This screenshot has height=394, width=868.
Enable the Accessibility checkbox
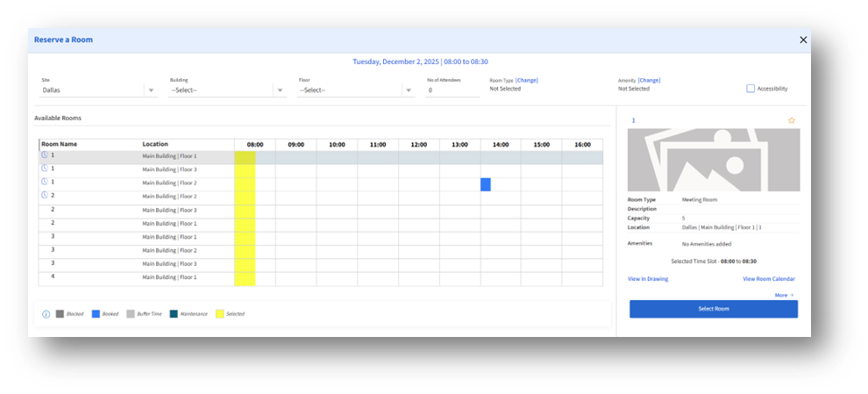[751, 89]
